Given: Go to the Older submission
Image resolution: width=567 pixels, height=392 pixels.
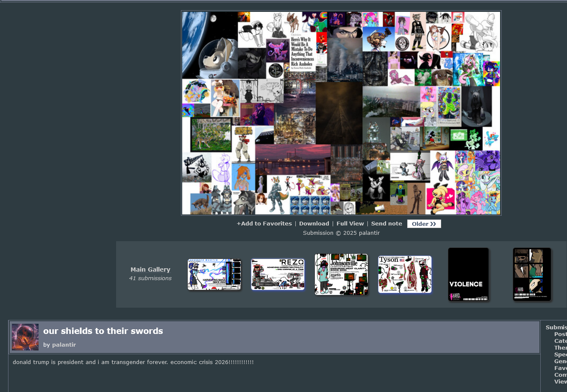Looking at the screenshot, I should click(x=424, y=224).
